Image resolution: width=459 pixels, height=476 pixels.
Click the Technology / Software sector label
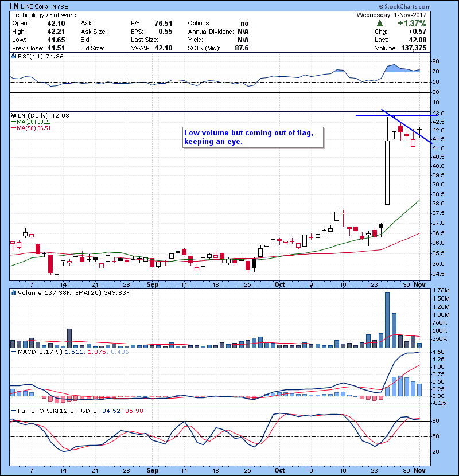pyautogui.click(x=44, y=15)
